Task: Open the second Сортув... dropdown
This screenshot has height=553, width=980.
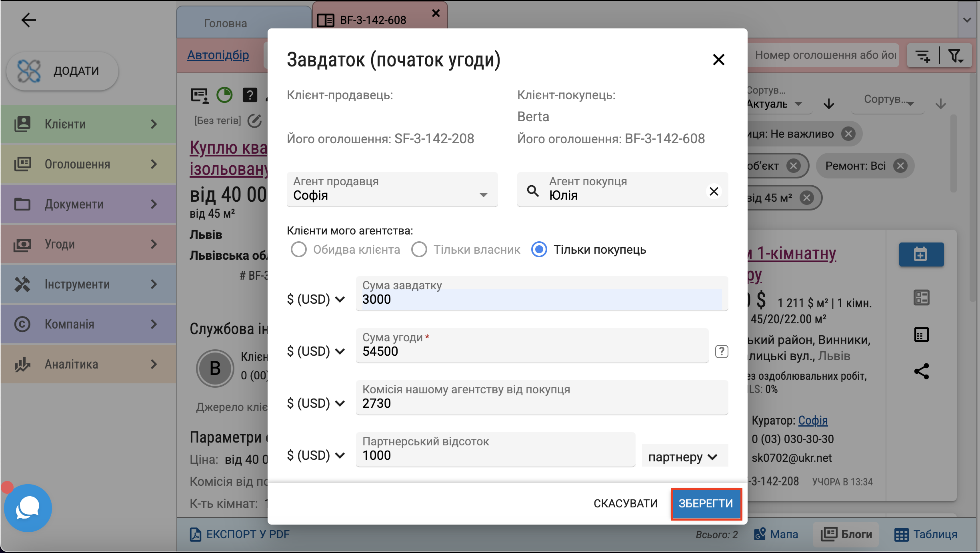Action: [888, 100]
